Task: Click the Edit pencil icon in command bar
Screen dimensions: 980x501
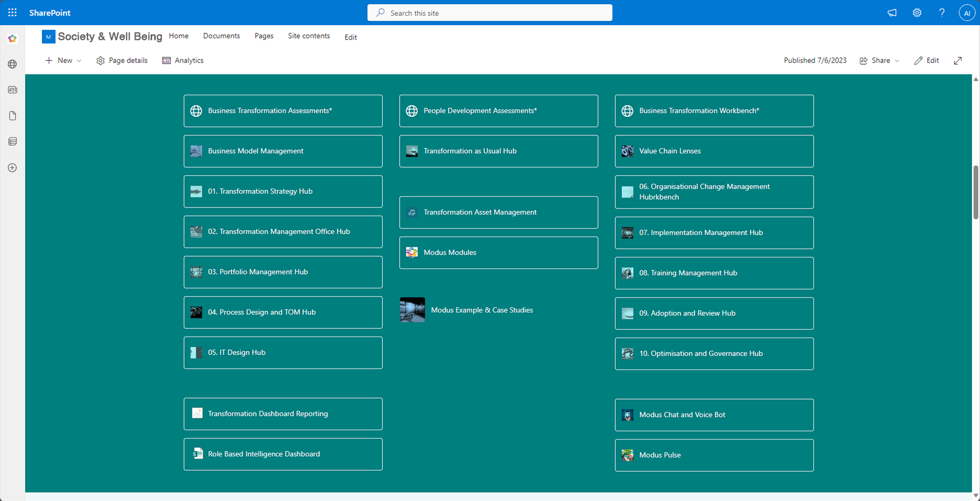Action: [x=919, y=60]
